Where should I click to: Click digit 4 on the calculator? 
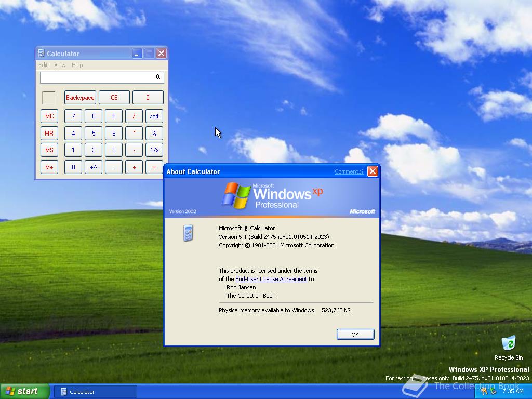(x=73, y=133)
